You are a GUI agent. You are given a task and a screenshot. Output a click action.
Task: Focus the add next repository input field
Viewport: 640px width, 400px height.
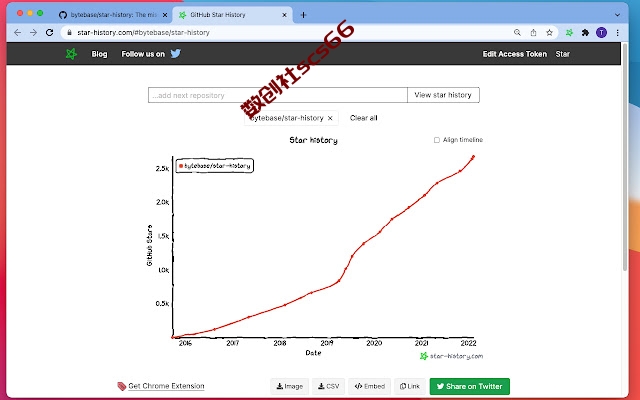278,95
